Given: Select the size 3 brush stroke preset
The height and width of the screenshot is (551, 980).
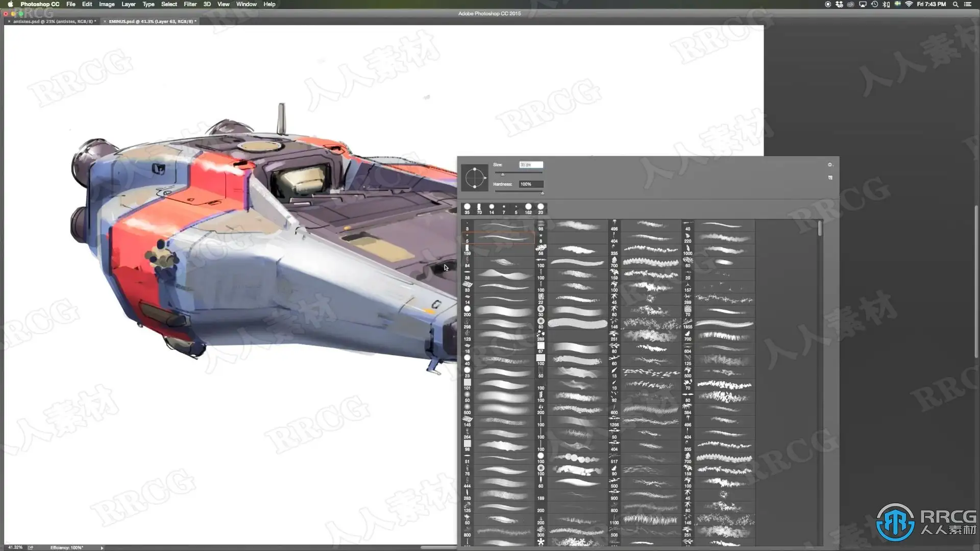Looking at the screenshot, I should point(503,226).
